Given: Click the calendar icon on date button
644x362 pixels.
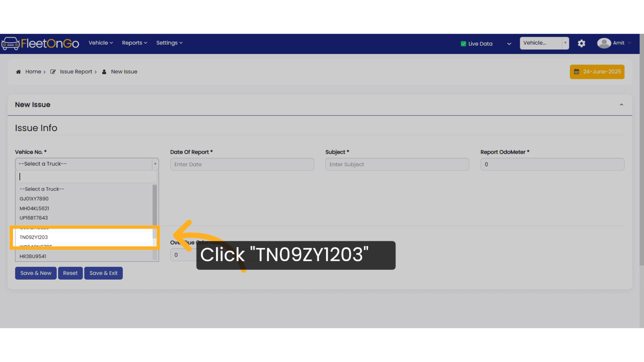Looking at the screenshot, I should click(576, 72).
